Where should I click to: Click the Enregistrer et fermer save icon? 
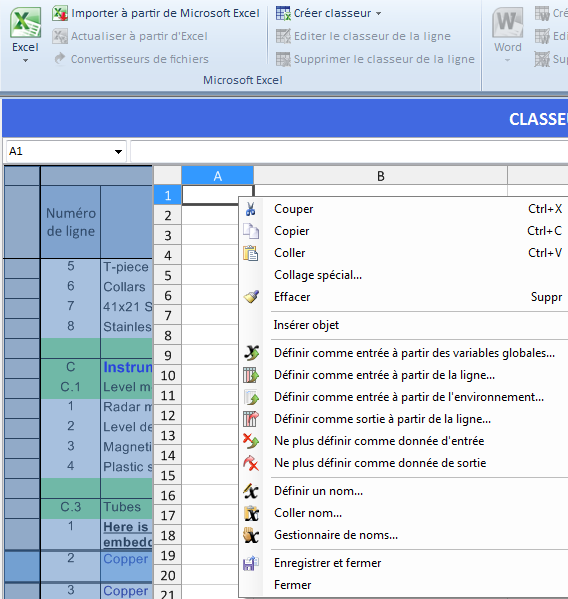(x=251, y=563)
